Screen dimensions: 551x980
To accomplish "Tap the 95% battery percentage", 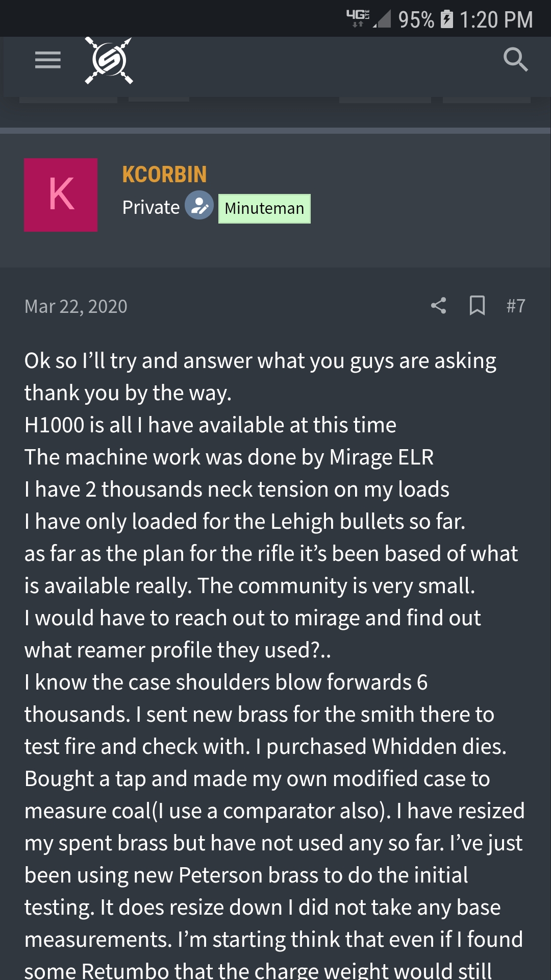I will point(416,20).
